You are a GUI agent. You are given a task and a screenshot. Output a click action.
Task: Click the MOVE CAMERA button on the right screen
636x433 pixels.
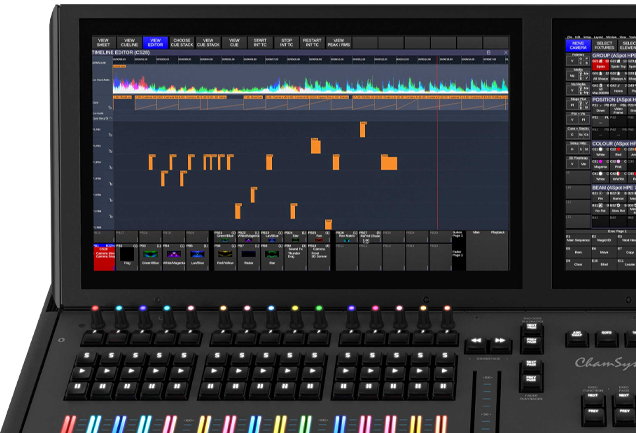578,46
